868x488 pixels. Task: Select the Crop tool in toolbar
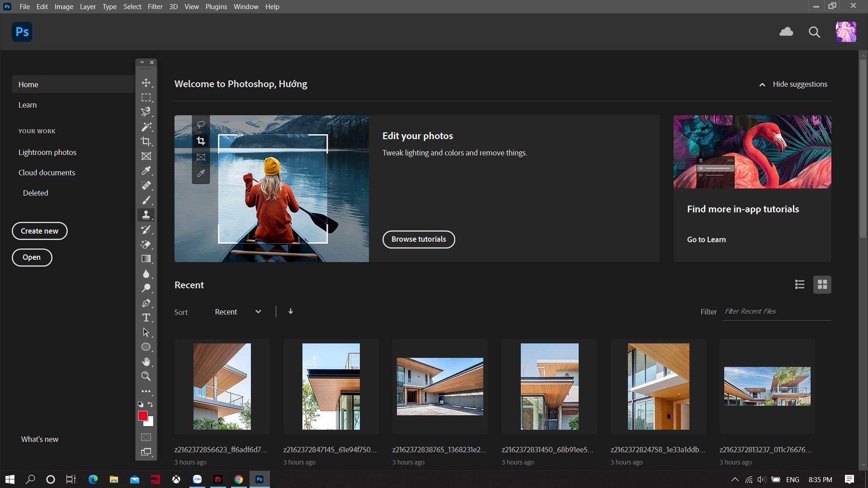point(146,141)
